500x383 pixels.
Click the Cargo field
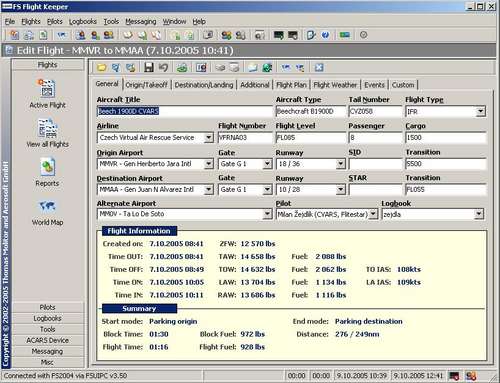coord(446,137)
